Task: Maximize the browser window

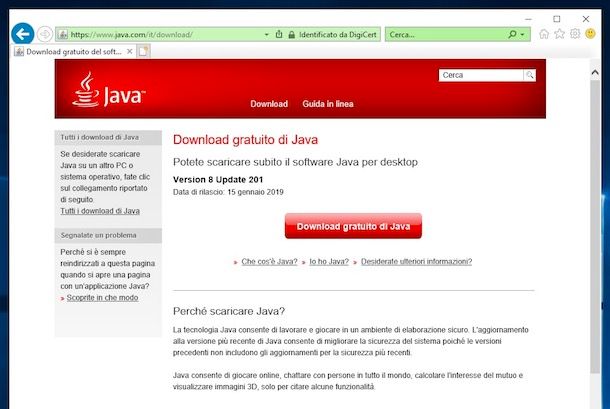Action: click(557, 19)
